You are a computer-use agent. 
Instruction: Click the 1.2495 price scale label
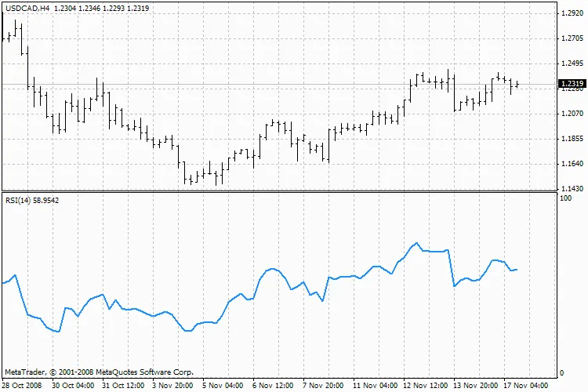[x=570, y=64]
